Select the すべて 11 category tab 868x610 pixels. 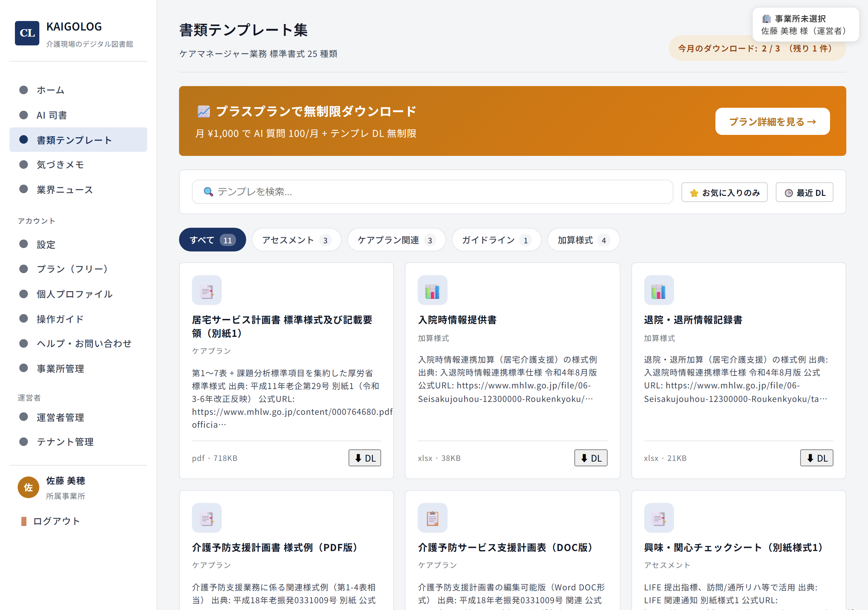coord(212,240)
